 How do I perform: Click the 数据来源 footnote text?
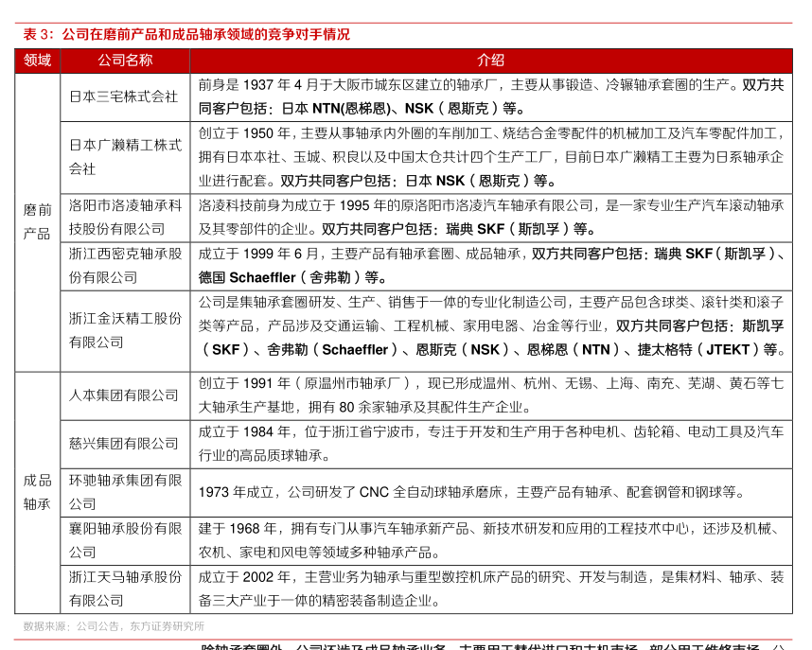114,625
